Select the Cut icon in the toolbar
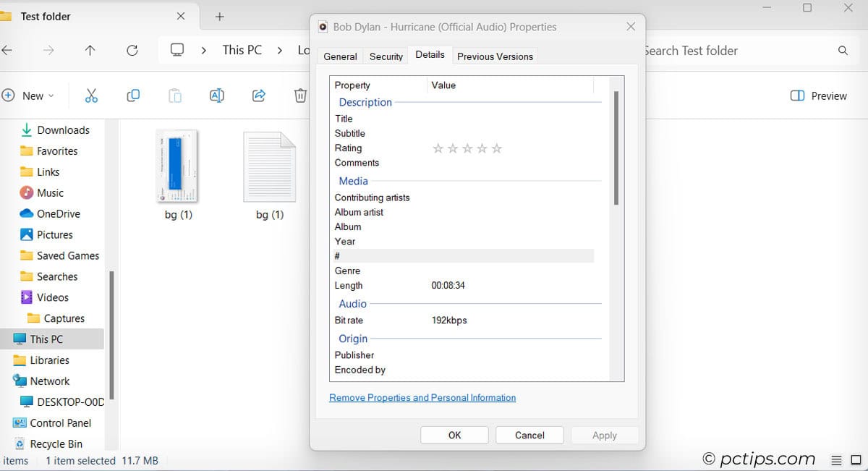This screenshot has height=471, width=868. [91, 95]
